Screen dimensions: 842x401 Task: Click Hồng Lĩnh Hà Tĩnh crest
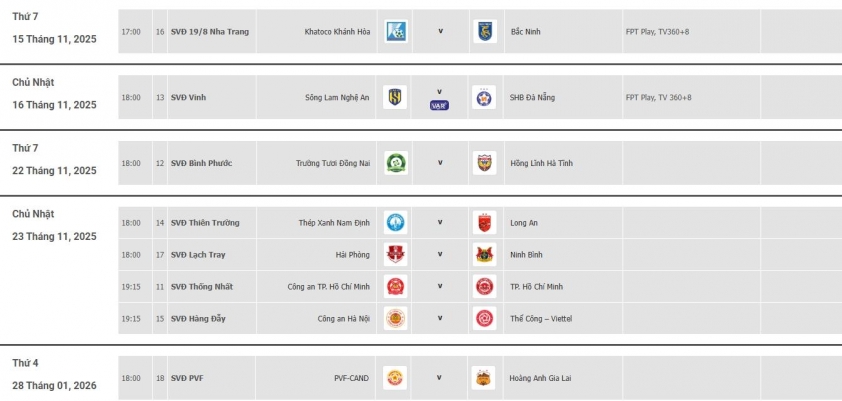[484, 163]
